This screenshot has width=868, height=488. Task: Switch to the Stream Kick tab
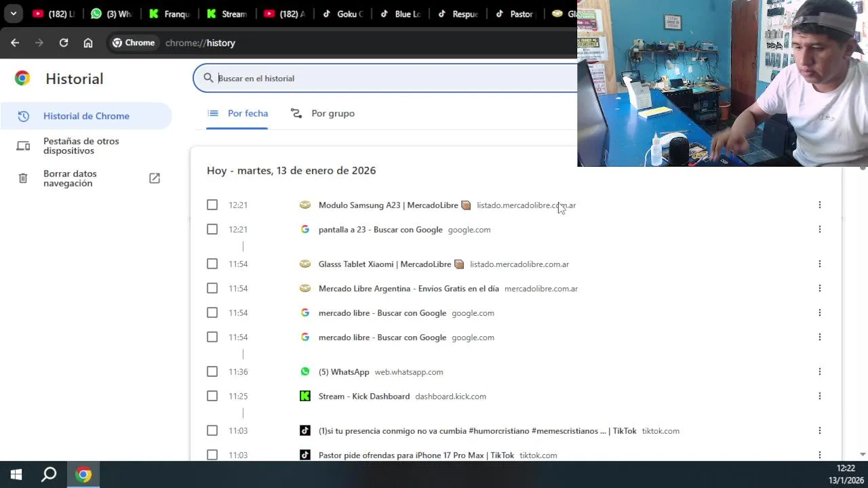point(227,14)
